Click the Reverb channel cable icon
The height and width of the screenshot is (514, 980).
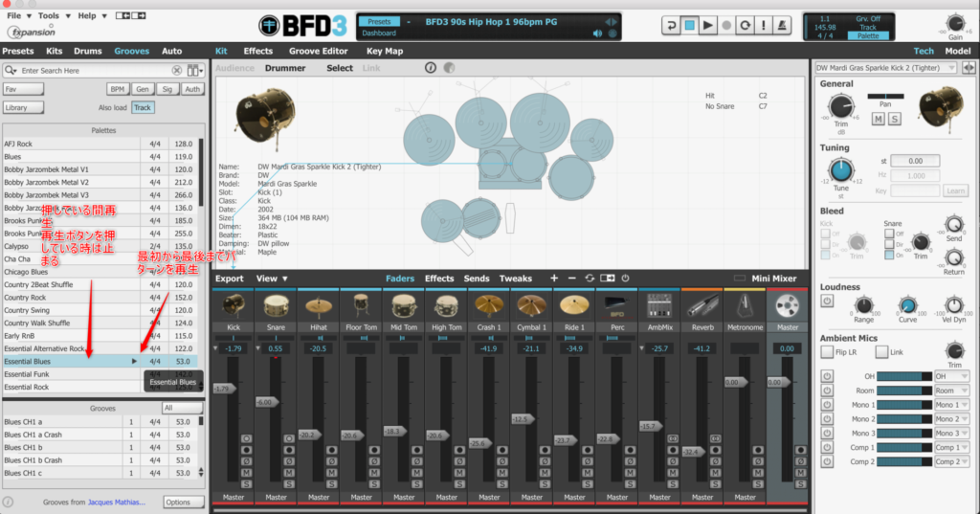pyautogui.click(x=702, y=305)
